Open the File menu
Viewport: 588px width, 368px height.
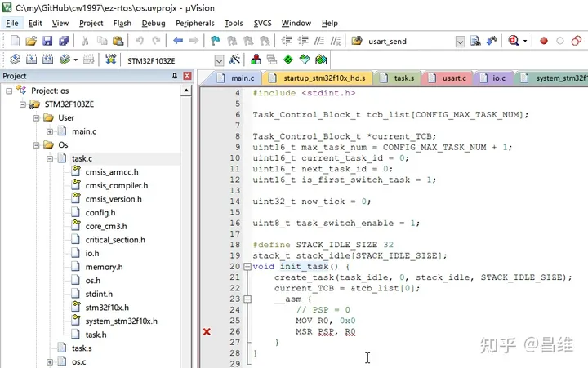click(x=12, y=23)
